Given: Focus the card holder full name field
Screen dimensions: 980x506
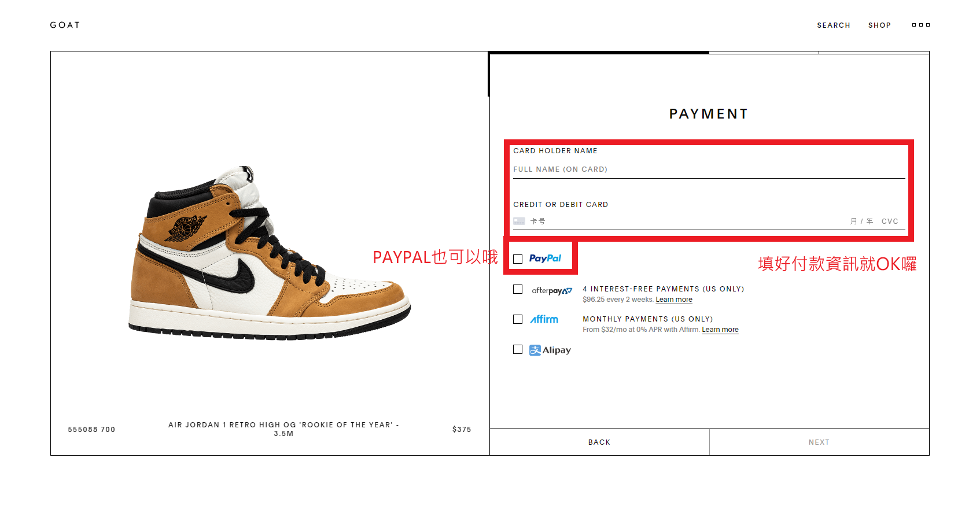Looking at the screenshot, I should coord(709,169).
